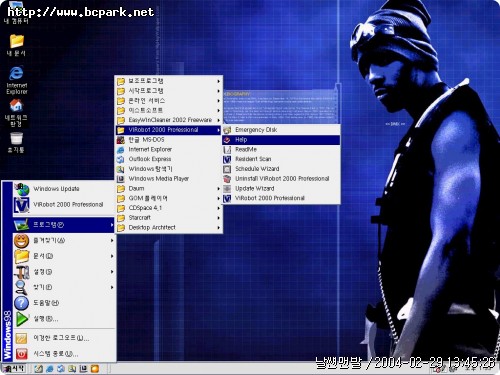Open EasyWinCleaner 2002 Freeware folder entry
Screen dimensions: 500x375
click(169, 120)
